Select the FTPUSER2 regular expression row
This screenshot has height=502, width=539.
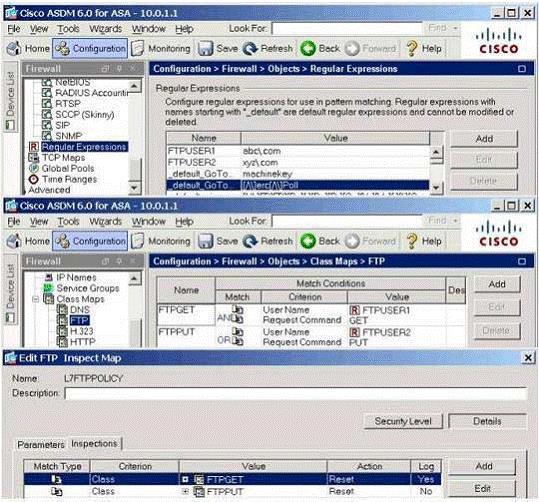(x=298, y=162)
